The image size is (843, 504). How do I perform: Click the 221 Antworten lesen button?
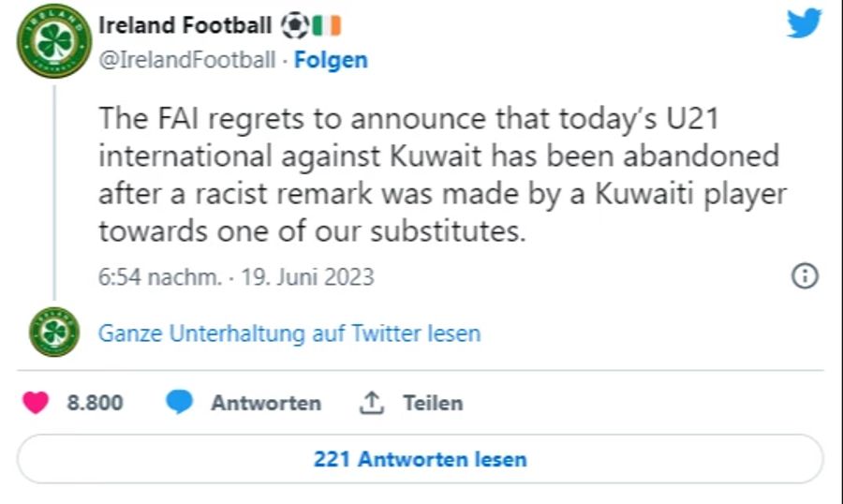click(421, 459)
